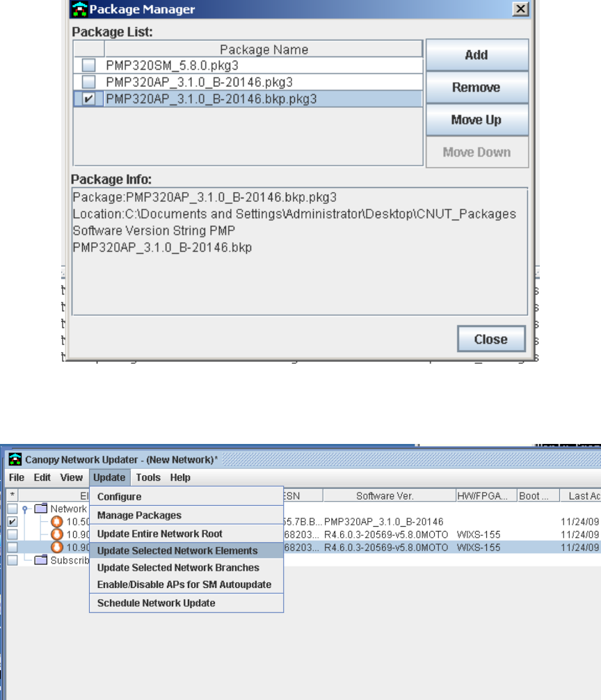This screenshot has height=700, width=601.
Task: Choose Update Selected Network Elements
Action: coord(186,550)
